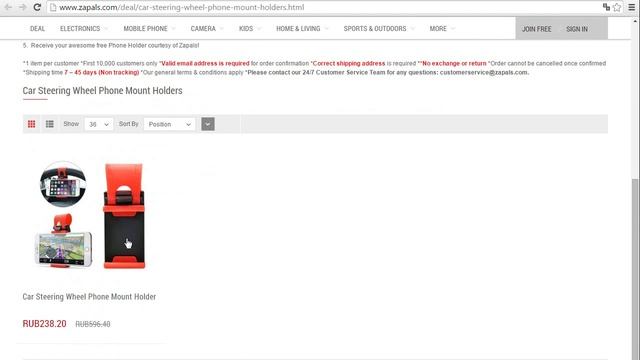The height and width of the screenshot is (360, 640).
Task: Open the browser hamburger menu
Action: click(631, 7)
